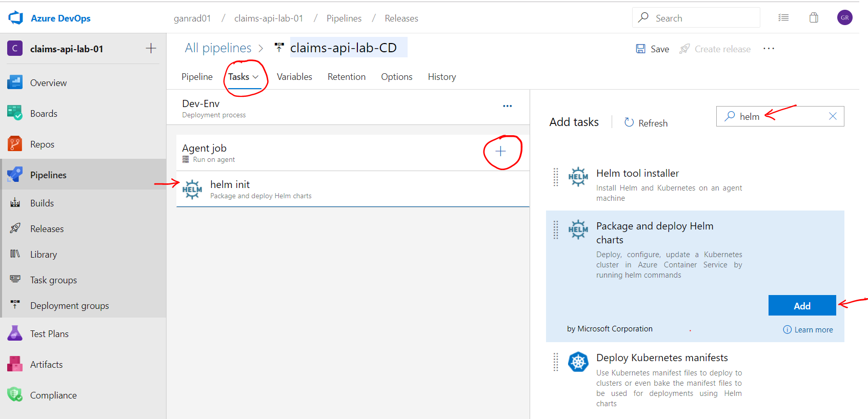Open the more actions ellipsis next to Create release

tap(769, 49)
